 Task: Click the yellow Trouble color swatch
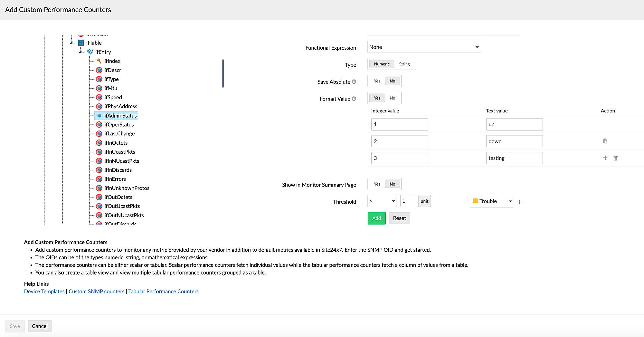475,201
